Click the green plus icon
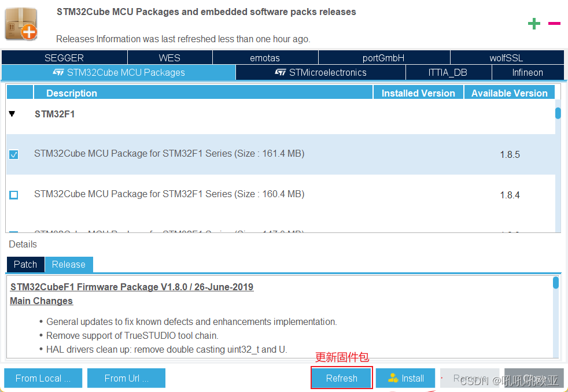This screenshot has width=568, height=392. coord(534,24)
